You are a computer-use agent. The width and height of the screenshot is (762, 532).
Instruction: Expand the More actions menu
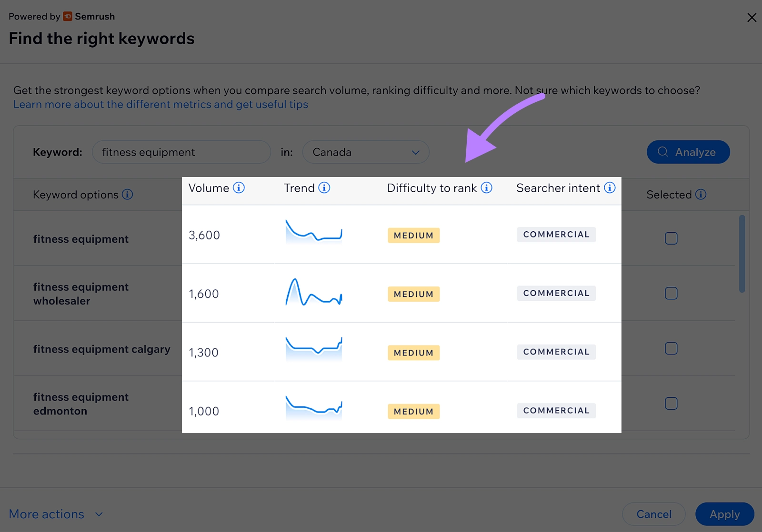tap(56, 514)
